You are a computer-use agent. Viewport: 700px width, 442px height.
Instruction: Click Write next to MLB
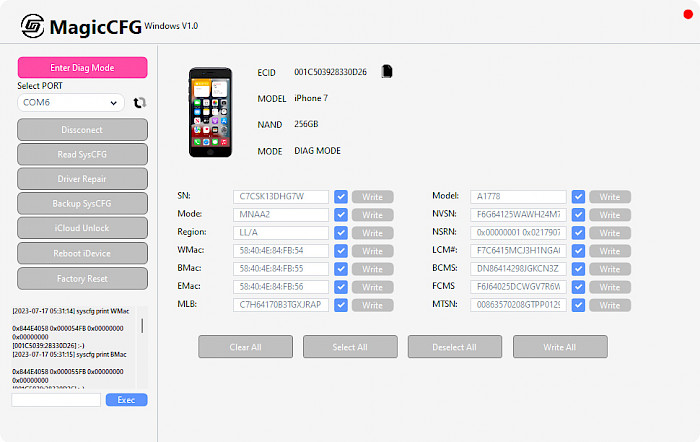pos(372,305)
